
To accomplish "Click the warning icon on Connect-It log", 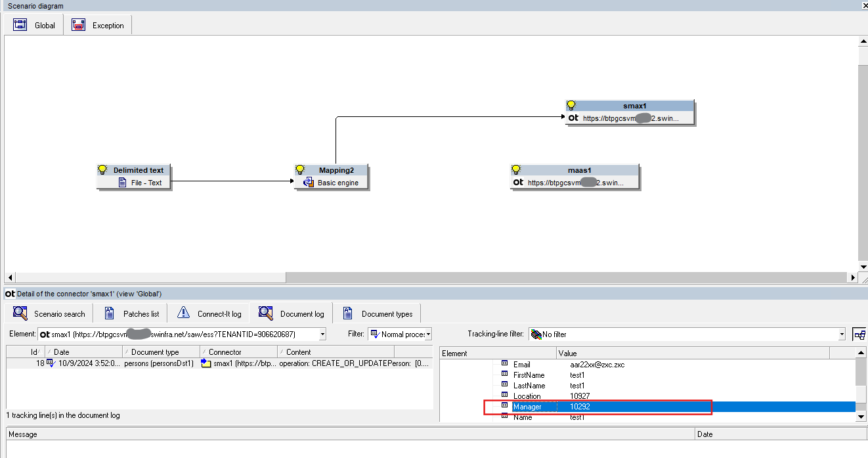I will coord(182,313).
